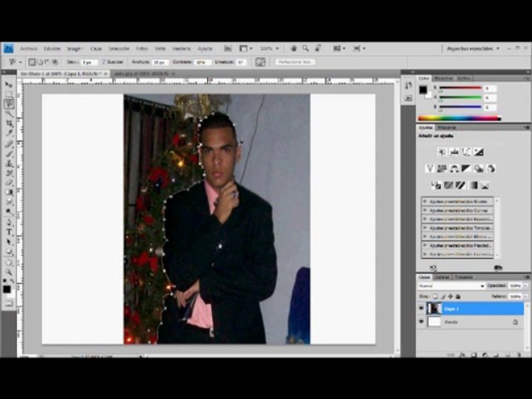The height and width of the screenshot is (399, 532).
Task: Choose Intersect with Selection mode
Action: (55, 62)
